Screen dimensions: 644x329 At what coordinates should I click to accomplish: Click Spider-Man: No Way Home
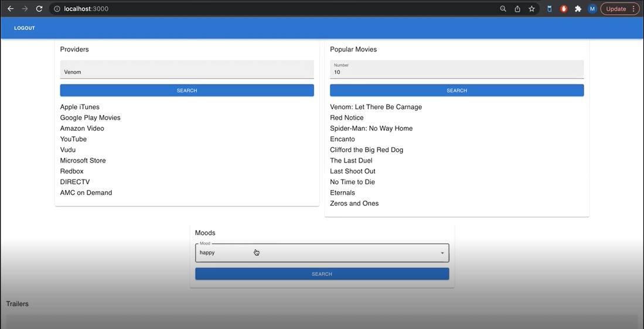click(x=372, y=128)
